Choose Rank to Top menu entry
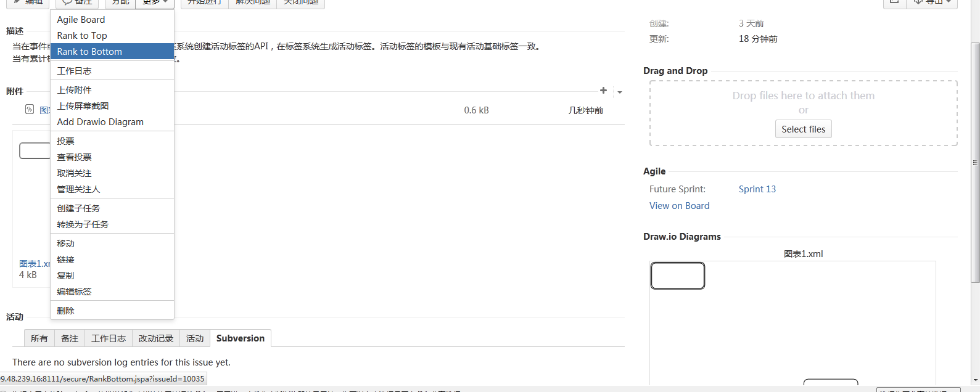Image resolution: width=980 pixels, height=392 pixels. 82,36
